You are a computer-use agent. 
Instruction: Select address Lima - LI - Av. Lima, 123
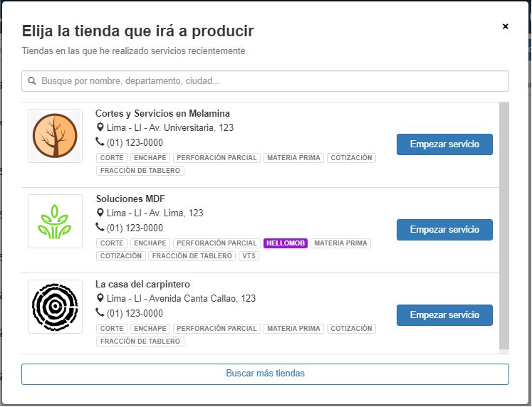pyautogui.click(x=155, y=213)
